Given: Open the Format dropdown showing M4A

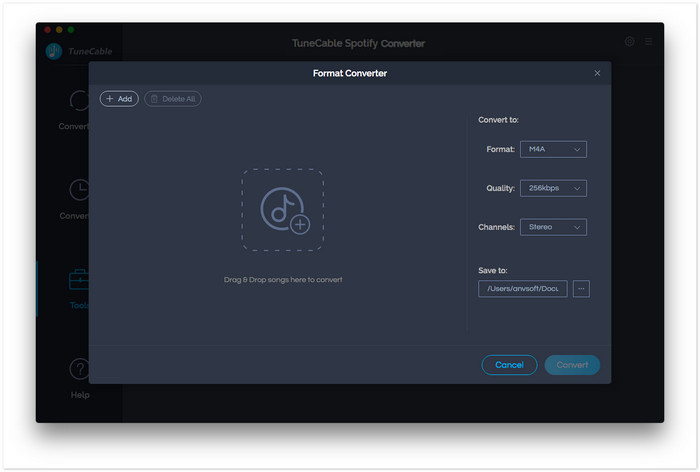Looking at the screenshot, I should click(553, 149).
